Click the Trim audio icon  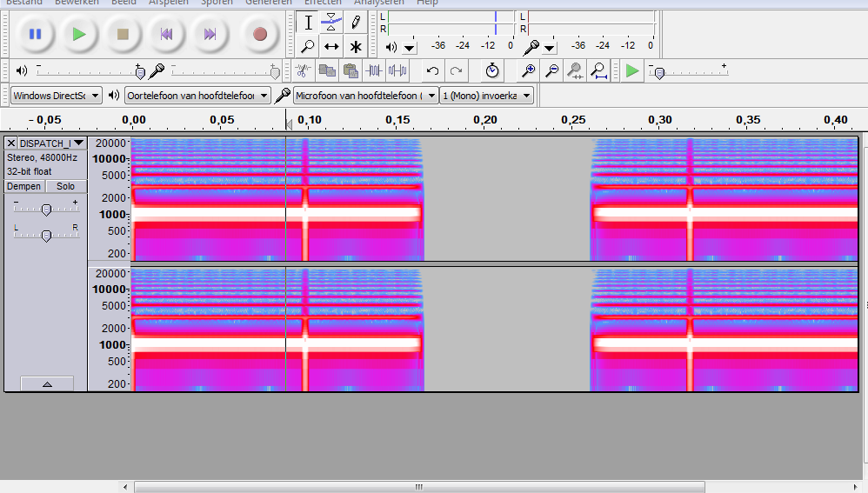[x=374, y=70]
